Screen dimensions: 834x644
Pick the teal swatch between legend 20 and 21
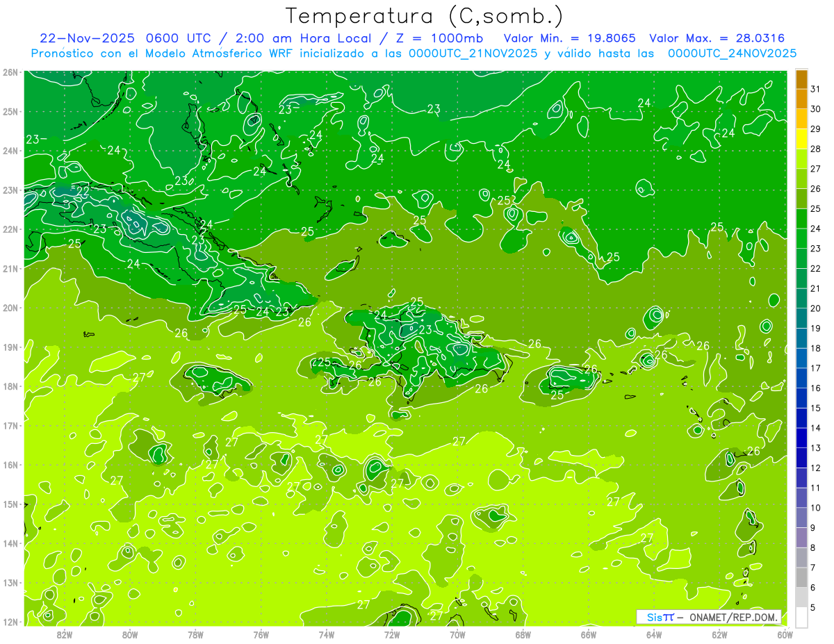point(801,299)
